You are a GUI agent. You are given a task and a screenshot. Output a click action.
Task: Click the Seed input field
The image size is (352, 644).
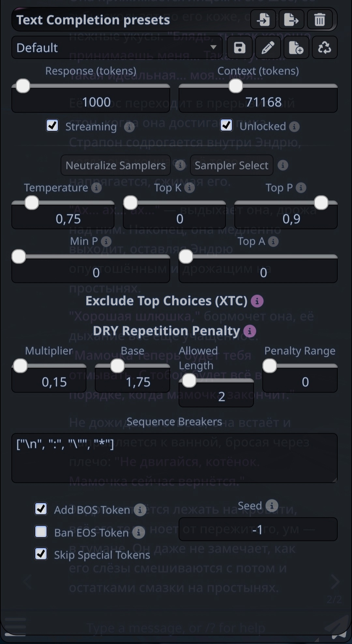258,529
